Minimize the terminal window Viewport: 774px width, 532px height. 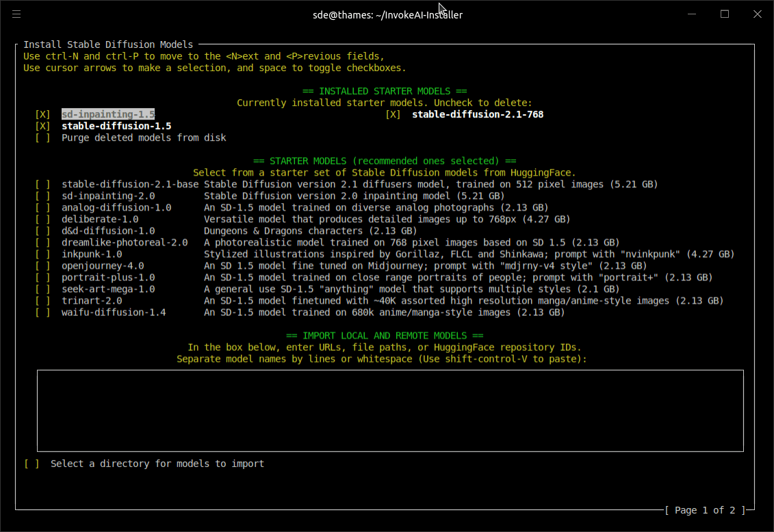pyautogui.click(x=692, y=14)
